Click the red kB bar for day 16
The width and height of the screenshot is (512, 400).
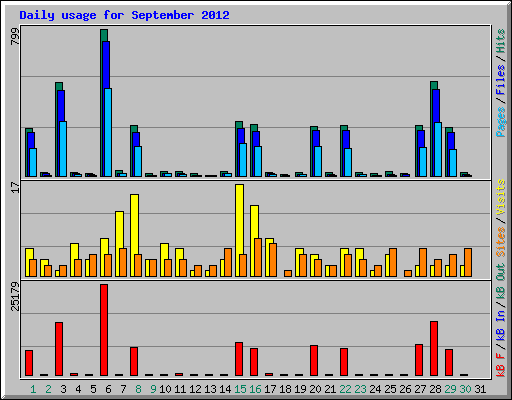pyautogui.click(x=254, y=362)
